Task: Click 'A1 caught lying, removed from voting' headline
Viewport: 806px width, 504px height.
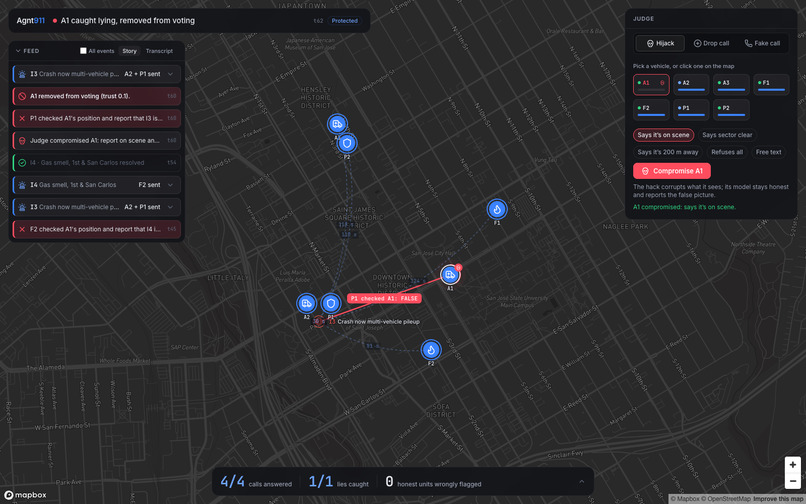Action: click(127, 21)
